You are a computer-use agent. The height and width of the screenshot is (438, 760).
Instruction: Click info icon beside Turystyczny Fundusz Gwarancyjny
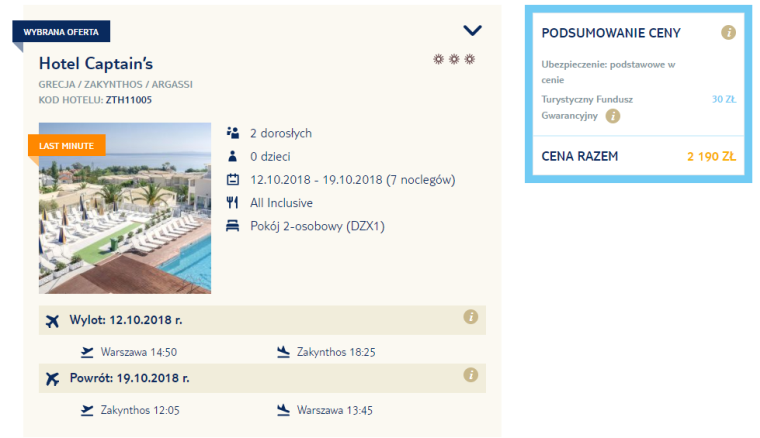pyautogui.click(x=613, y=116)
